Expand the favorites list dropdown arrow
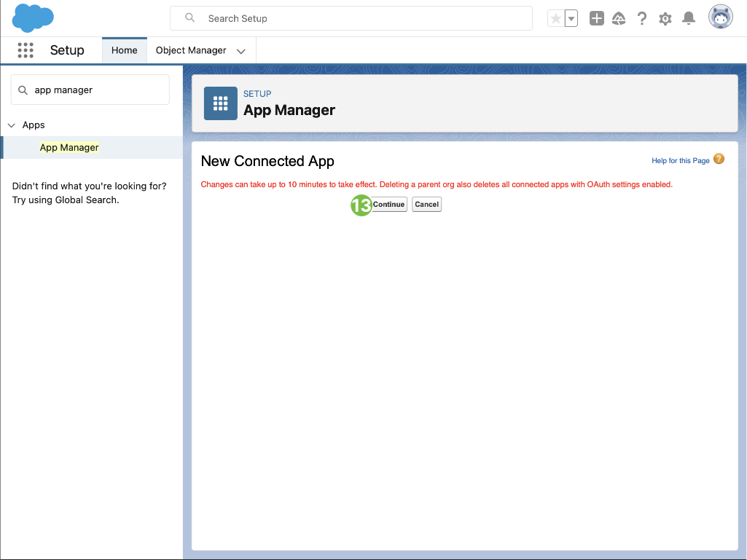This screenshot has height=560, width=747. (x=571, y=19)
